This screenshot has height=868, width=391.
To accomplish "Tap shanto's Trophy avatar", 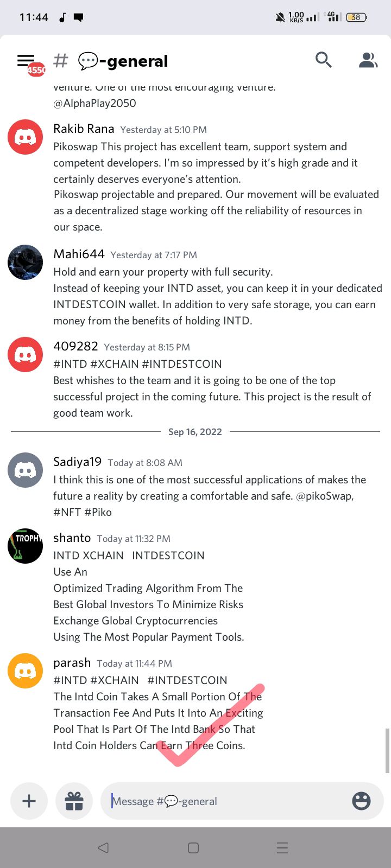I will [25, 546].
